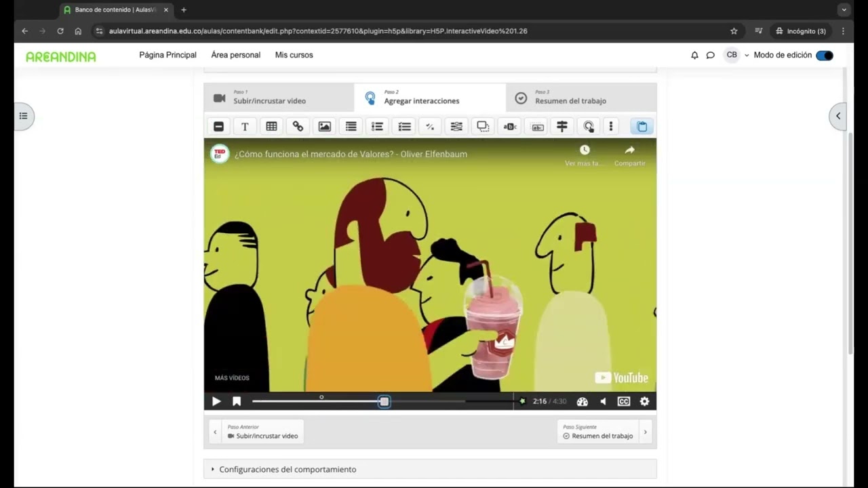Viewport: 868px width, 488px height.
Task: Open the browser home page
Action: 78,31
